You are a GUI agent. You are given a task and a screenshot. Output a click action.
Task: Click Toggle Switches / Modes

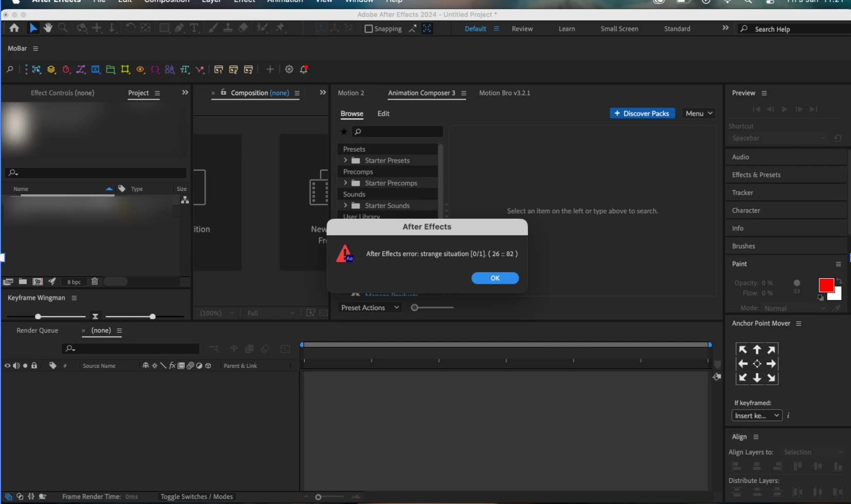pyautogui.click(x=197, y=496)
